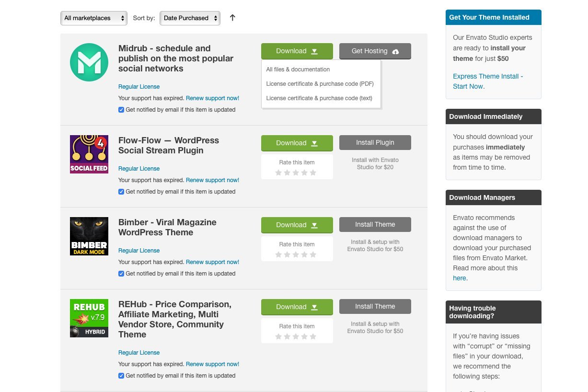Select All files & documentation
The height and width of the screenshot is (392, 588).
pos(298,69)
